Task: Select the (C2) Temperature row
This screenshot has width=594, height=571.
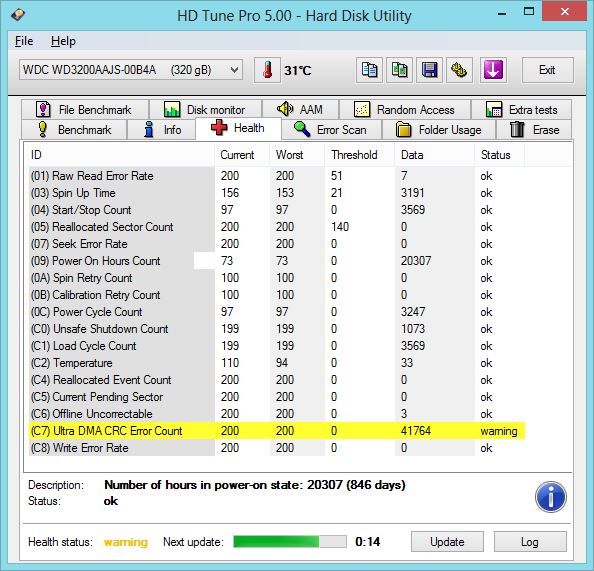Action: point(277,363)
